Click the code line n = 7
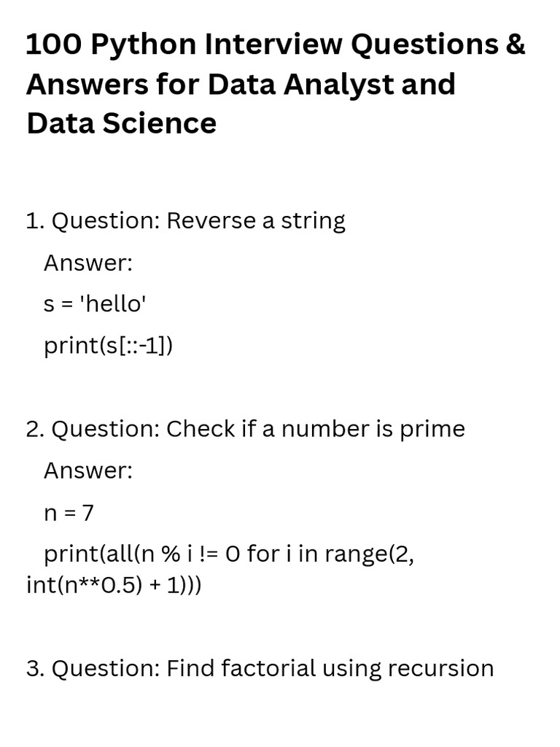The height and width of the screenshot is (747, 560). pyautogui.click(x=69, y=513)
